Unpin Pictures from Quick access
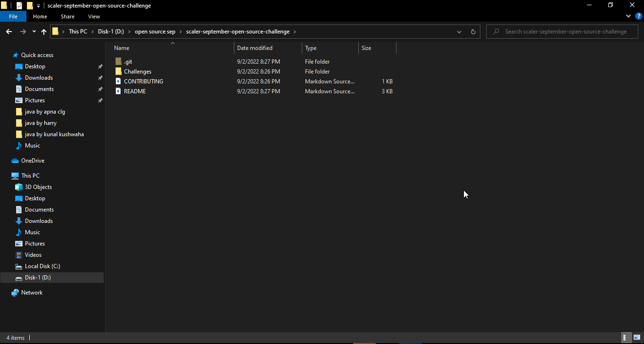Viewport: 644px width, 344px height. click(100, 100)
